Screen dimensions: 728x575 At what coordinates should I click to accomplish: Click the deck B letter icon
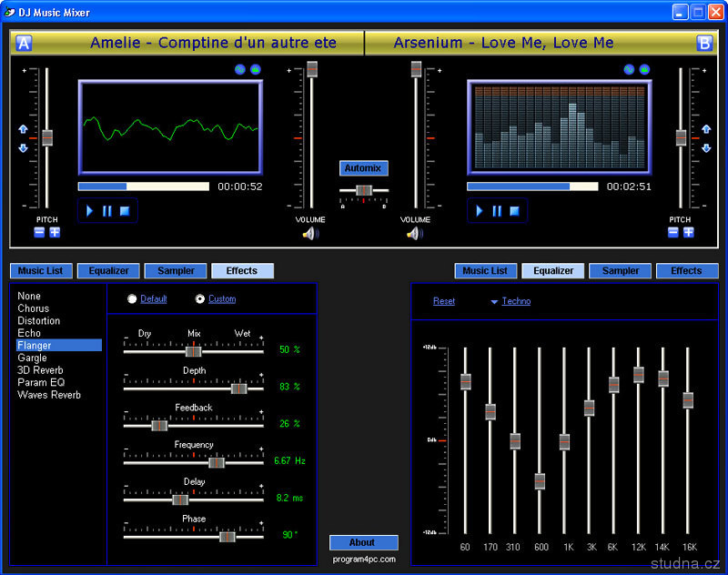tap(704, 43)
